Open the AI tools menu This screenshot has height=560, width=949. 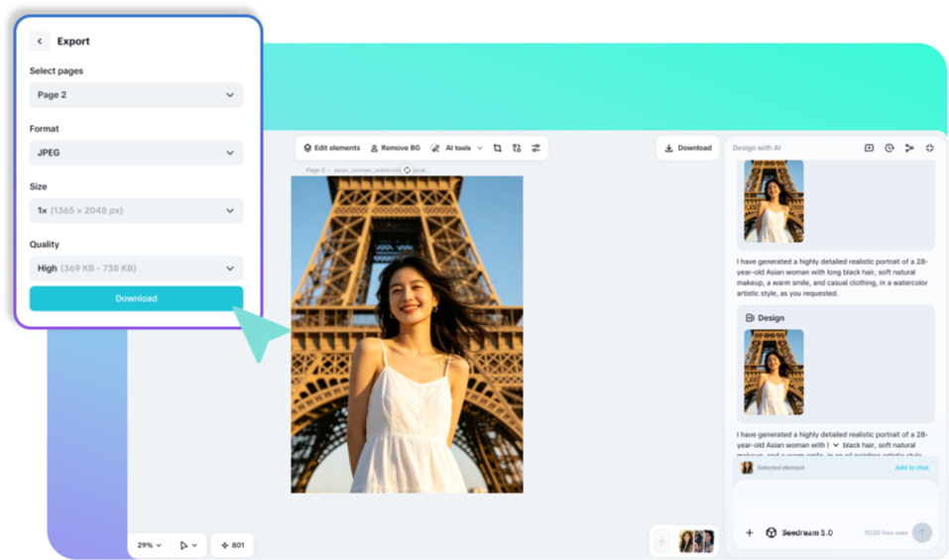pos(456,148)
